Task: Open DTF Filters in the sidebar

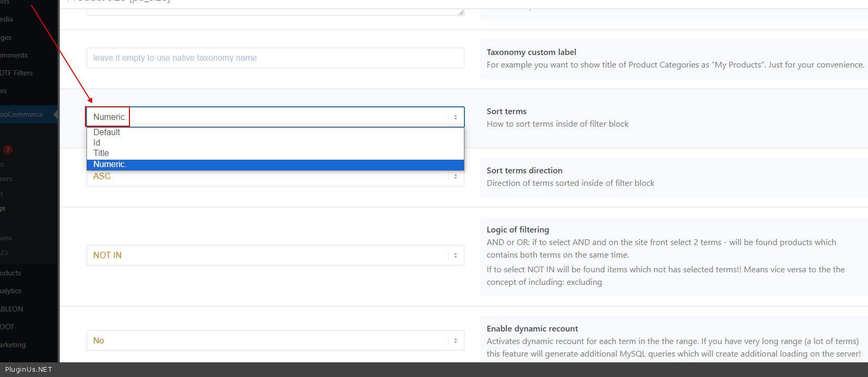Action: click(17, 73)
